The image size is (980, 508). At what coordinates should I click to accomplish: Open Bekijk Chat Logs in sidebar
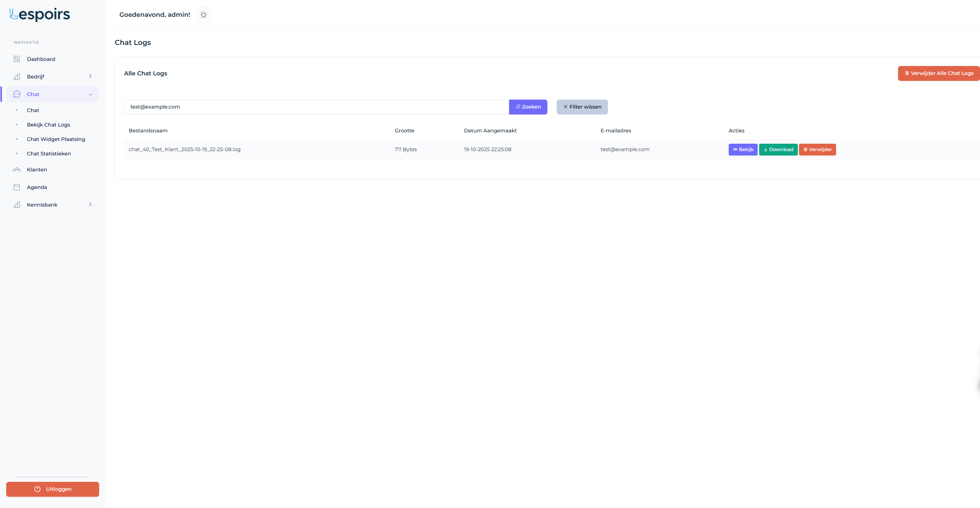click(x=48, y=125)
